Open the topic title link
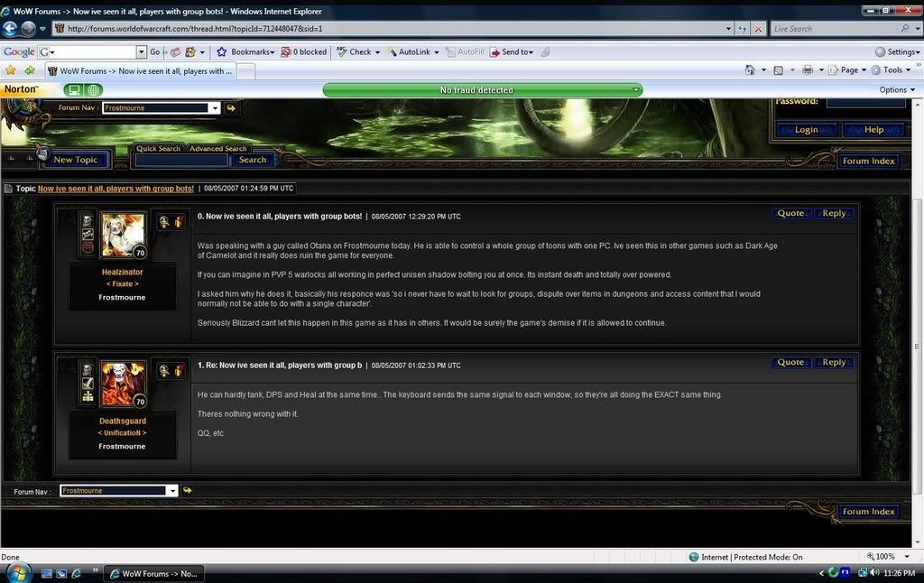924x583 pixels. coord(115,189)
